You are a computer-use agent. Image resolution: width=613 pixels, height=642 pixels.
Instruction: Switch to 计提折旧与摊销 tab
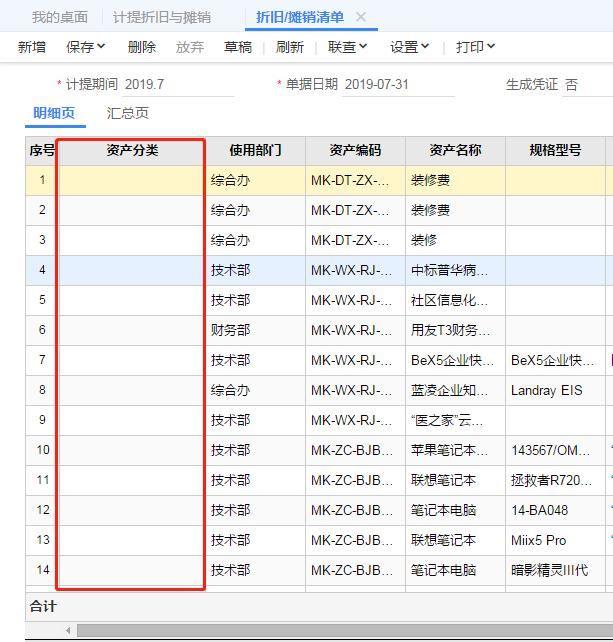tap(162, 17)
